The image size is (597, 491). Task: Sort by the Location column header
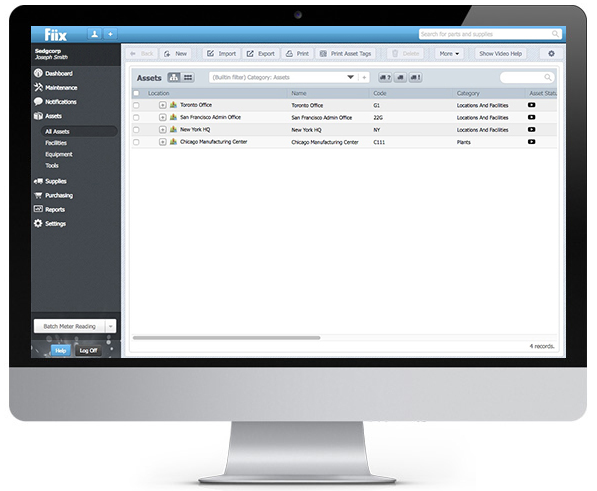(158, 93)
